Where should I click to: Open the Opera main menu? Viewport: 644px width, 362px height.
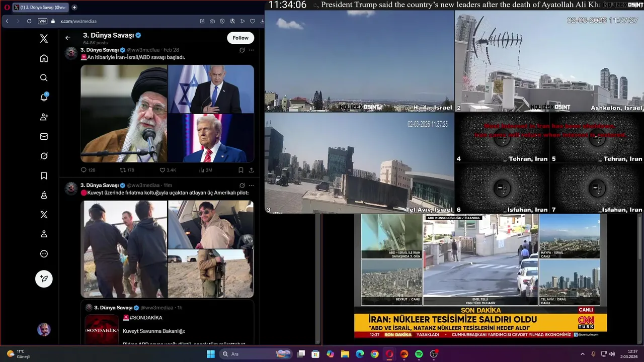pyautogui.click(x=7, y=7)
